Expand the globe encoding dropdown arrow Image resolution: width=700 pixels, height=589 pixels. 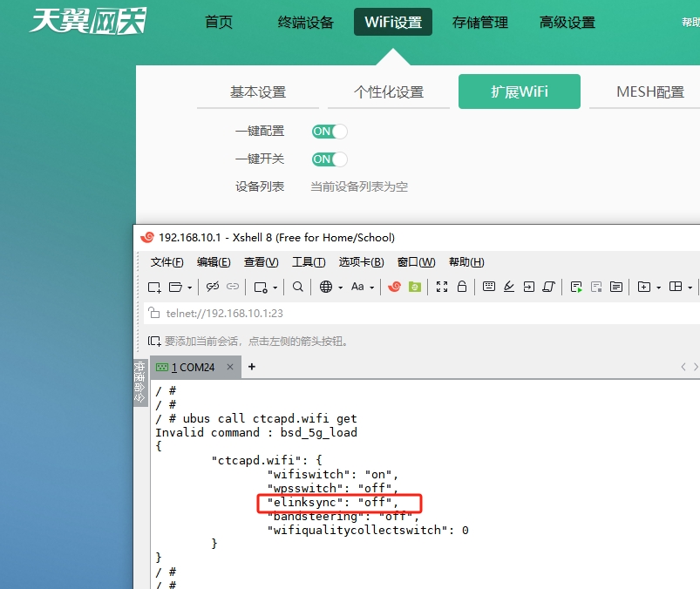tap(341, 288)
